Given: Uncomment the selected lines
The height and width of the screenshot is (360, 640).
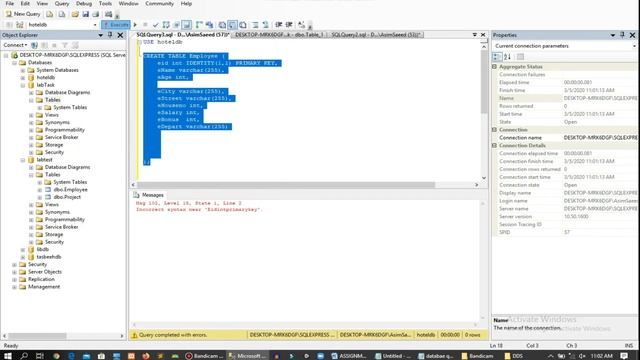Looking at the screenshot, I should click(265, 25).
